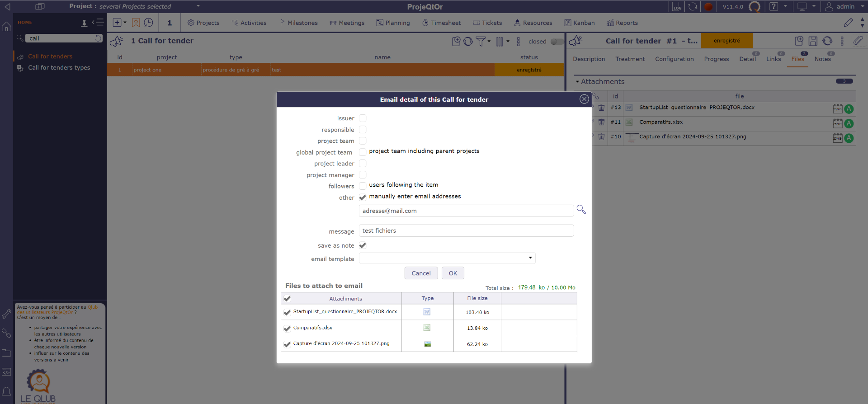This screenshot has height=404, width=868.
Task: Collapse the Attachments section
Action: (577, 82)
